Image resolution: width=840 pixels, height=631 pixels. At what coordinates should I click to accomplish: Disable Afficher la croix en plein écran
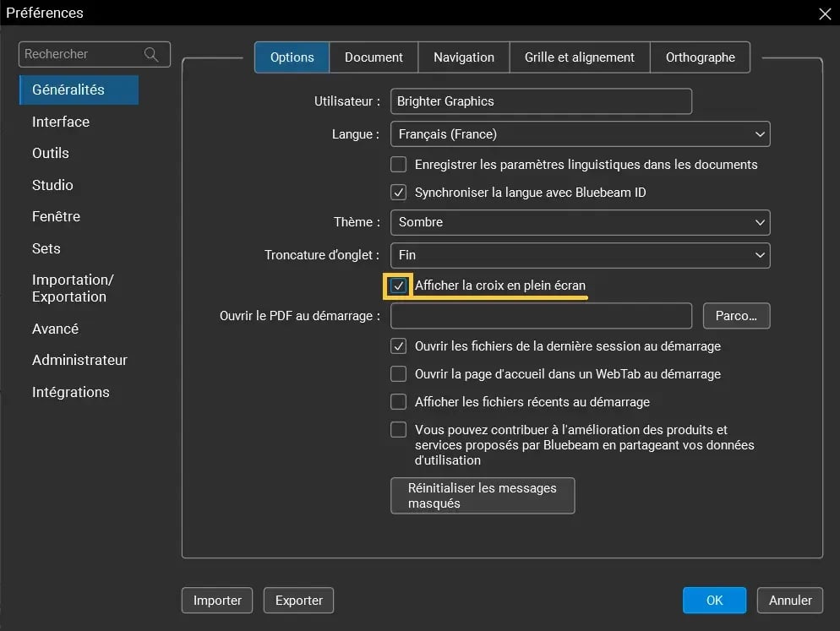(398, 286)
